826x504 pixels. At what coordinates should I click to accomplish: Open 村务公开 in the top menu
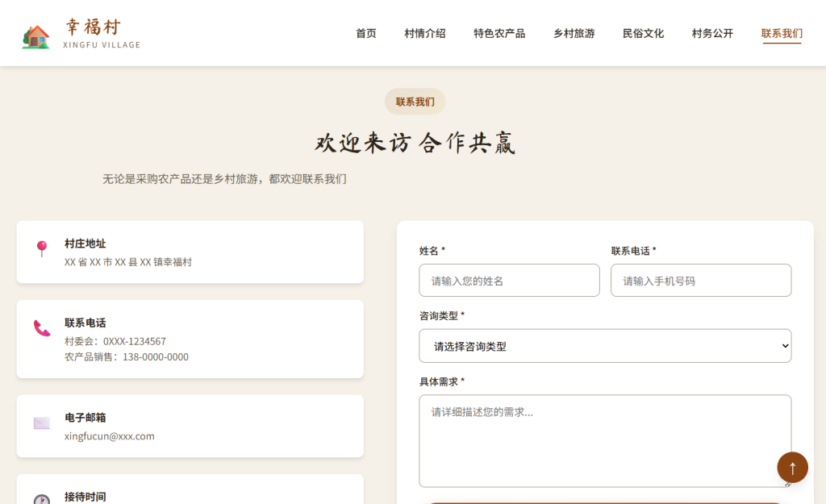[713, 33]
